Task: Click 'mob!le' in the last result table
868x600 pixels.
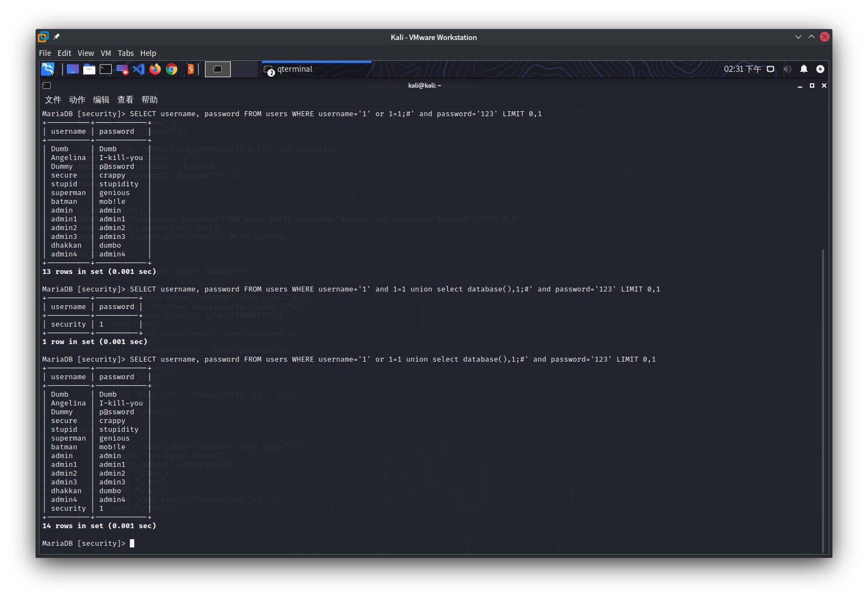Action: [x=112, y=447]
